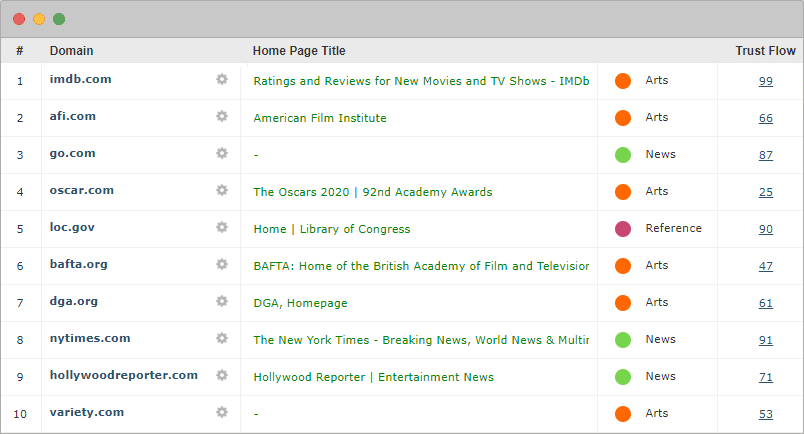Open the afi.com domain link
This screenshot has width=804, height=434.
pyautogui.click(x=73, y=116)
